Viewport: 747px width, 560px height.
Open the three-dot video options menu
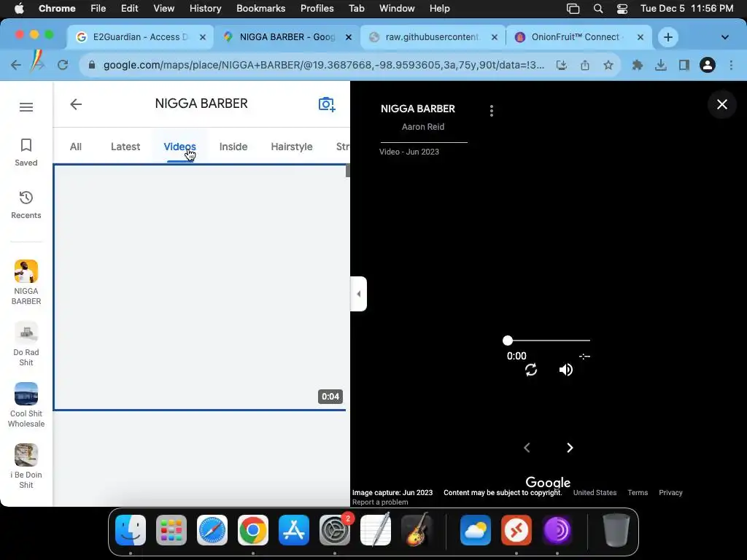tap(492, 111)
